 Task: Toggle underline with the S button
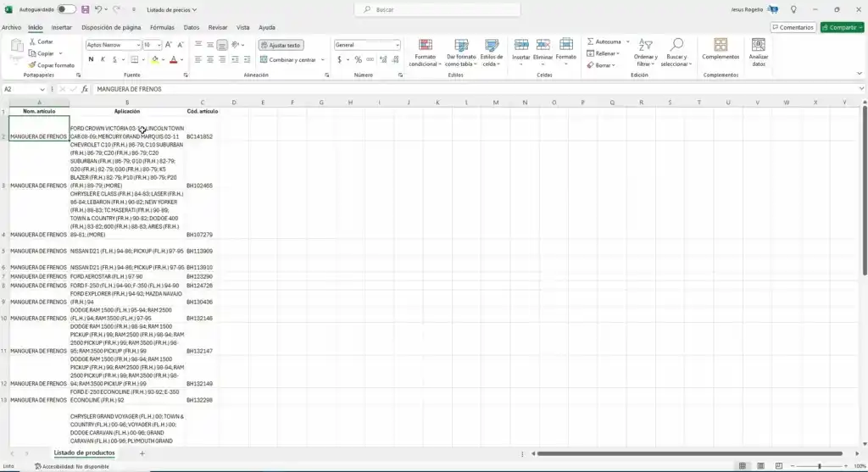(x=114, y=59)
